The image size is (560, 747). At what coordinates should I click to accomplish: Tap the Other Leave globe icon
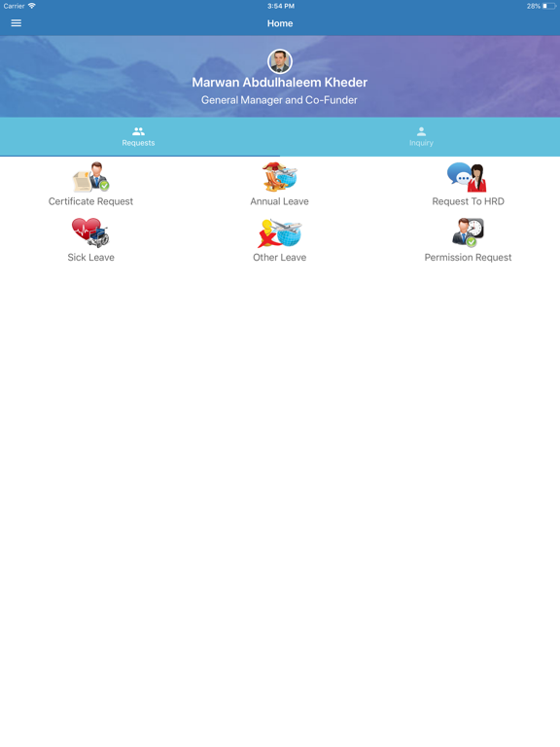pos(280,233)
